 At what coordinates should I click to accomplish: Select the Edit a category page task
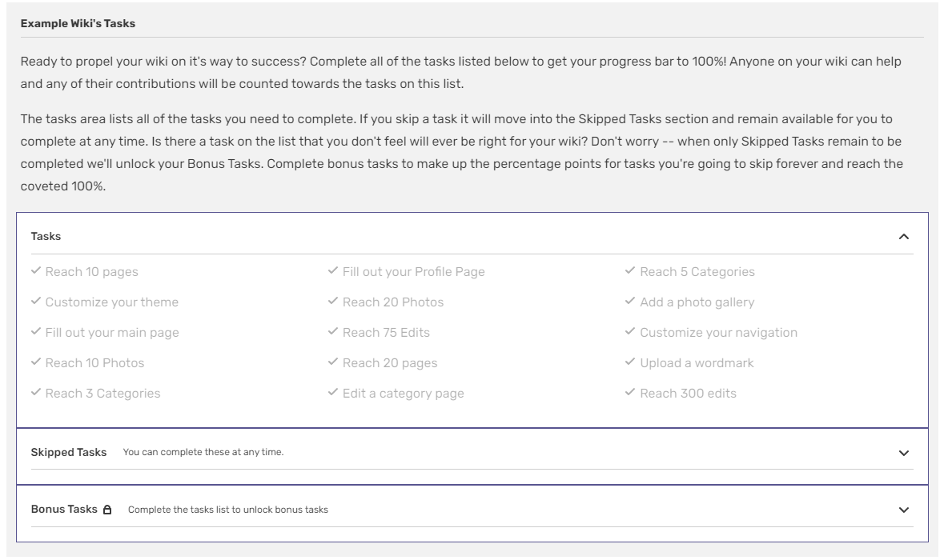403,394
